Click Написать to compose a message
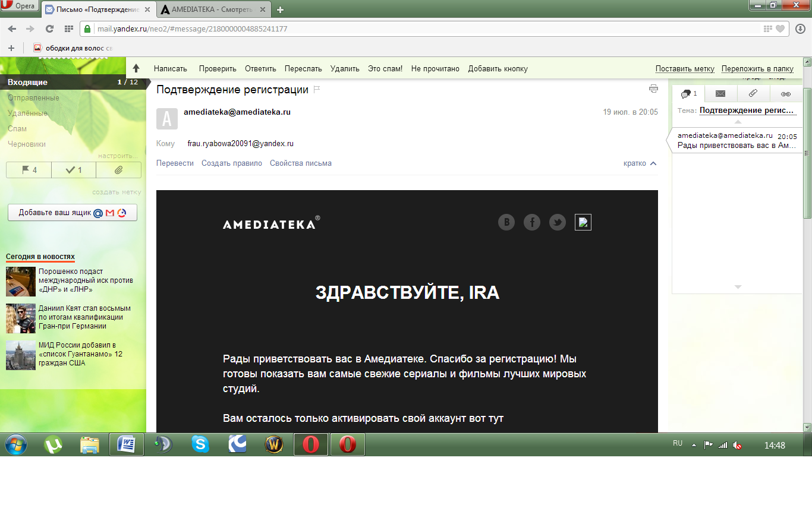 (x=171, y=69)
